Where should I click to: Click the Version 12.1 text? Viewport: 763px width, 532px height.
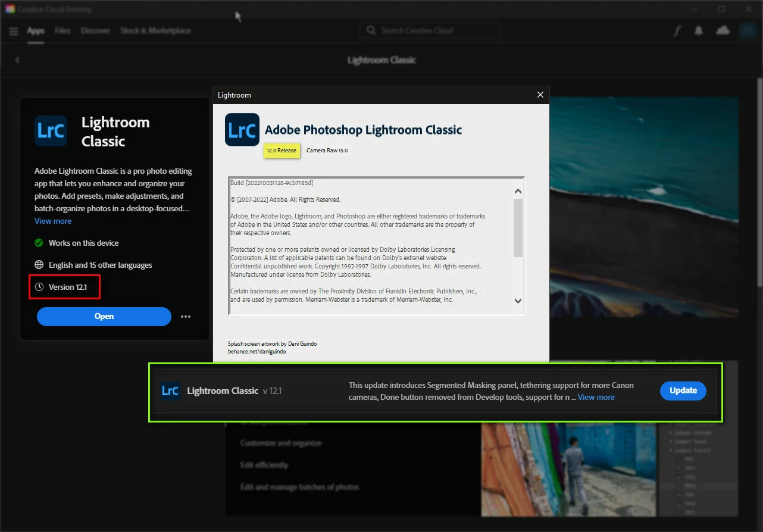click(x=68, y=287)
